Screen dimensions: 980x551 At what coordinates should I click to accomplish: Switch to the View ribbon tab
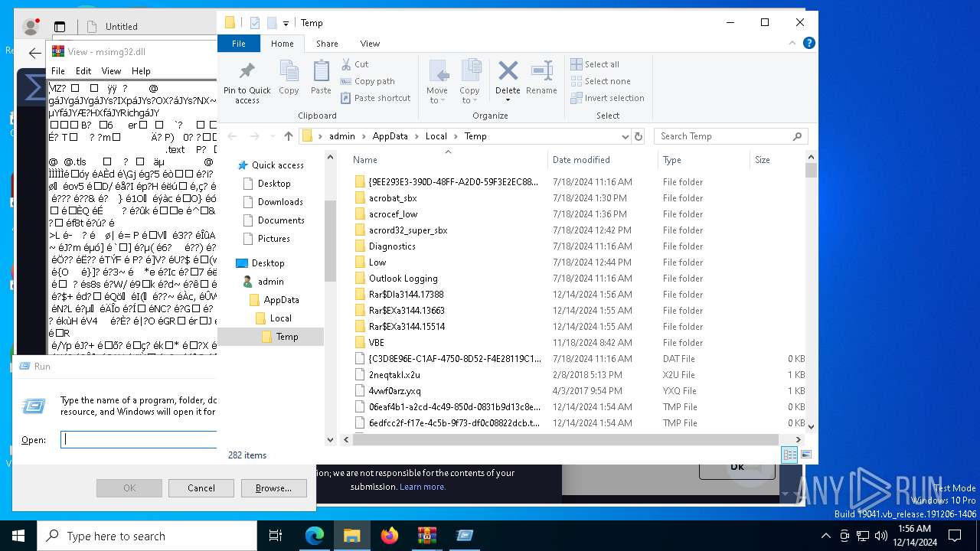370,44
